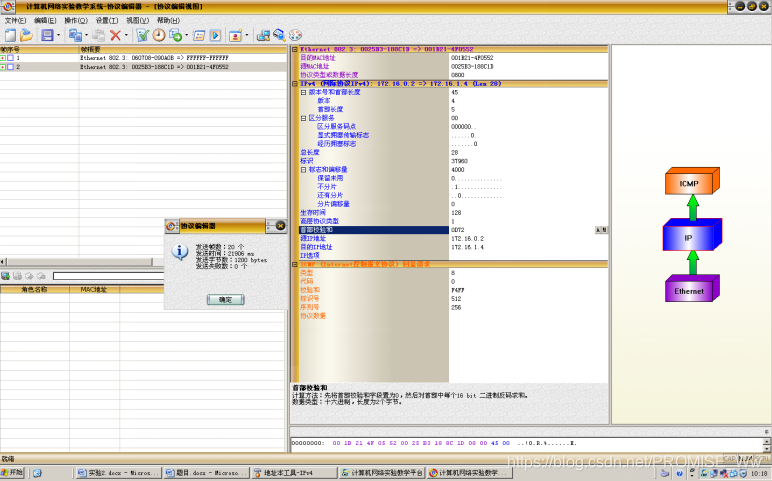772x481 pixels.
Task: Click the 帧概要 column header
Action: click(183, 49)
